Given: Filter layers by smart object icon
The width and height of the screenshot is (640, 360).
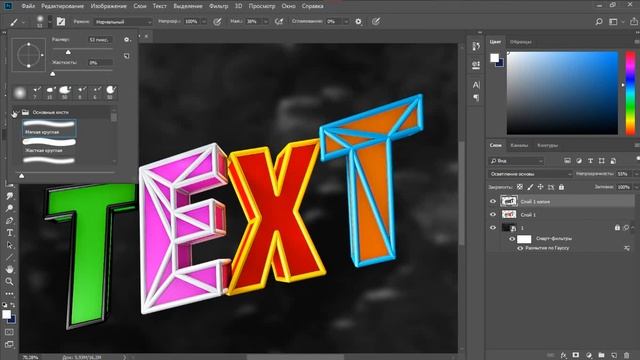Looking at the screenshot, I should [x=613, y=161].
